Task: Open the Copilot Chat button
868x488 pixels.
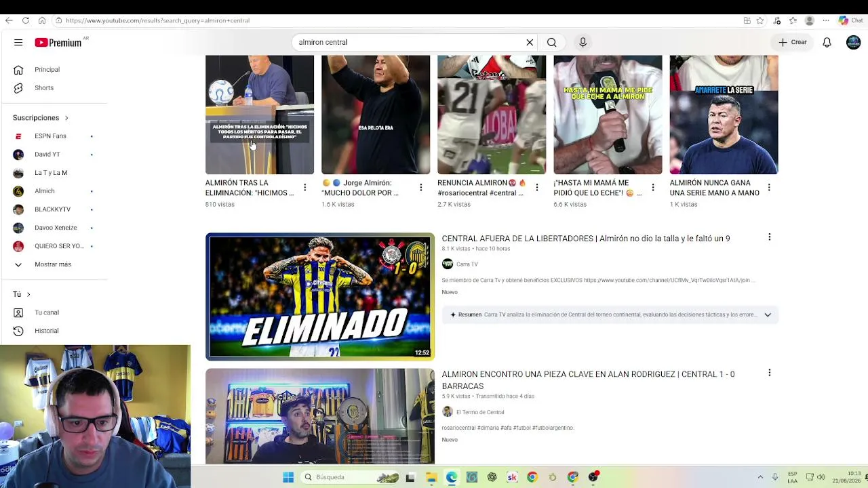Action: click(851, 20)
